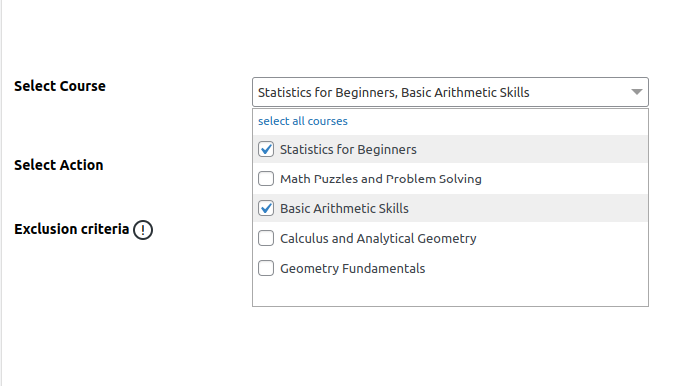Click the Exclusion criteria info icon
The height and width of the screenshot is (386, 683).
tap(143, 230)
